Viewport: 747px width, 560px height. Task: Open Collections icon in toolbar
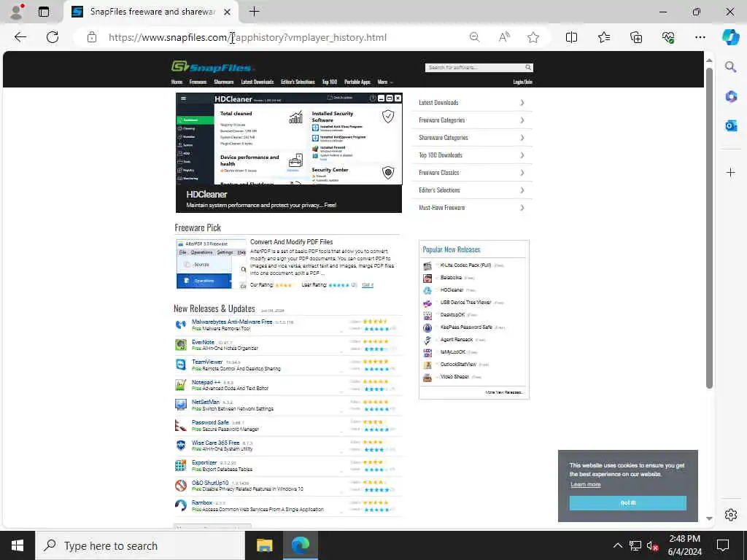click(636, 37)
